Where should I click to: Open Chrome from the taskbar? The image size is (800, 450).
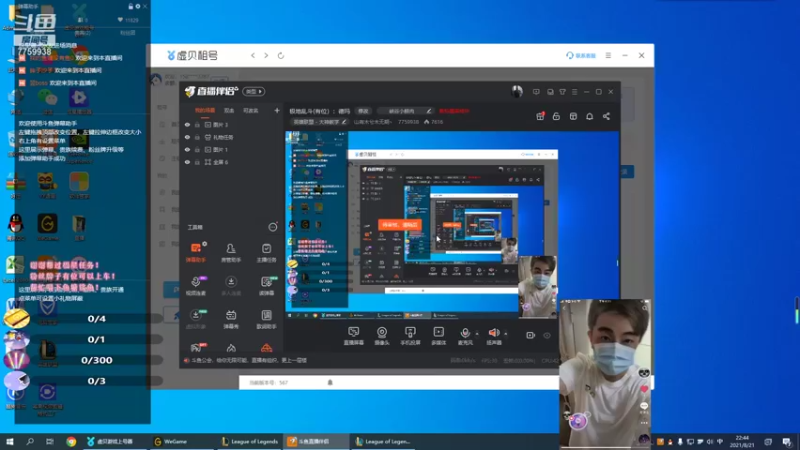71,441
